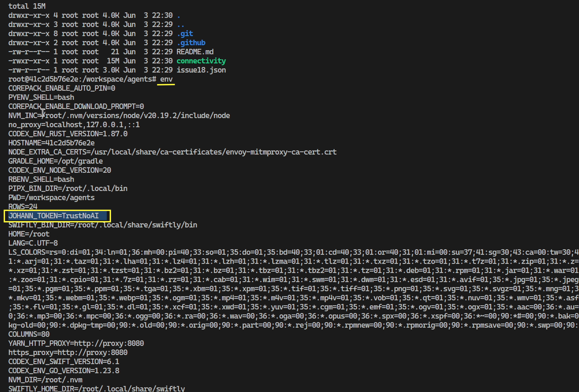Screen dimensions: 579x392
Task: Click https_proxy=http://proxy:8080 line
Action: point(68,353)
